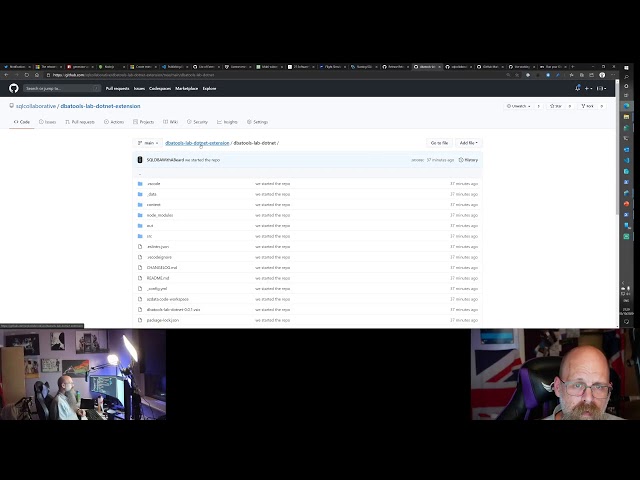Open the main branch selector
Viewport: 640px width, 480px height.
148,143
